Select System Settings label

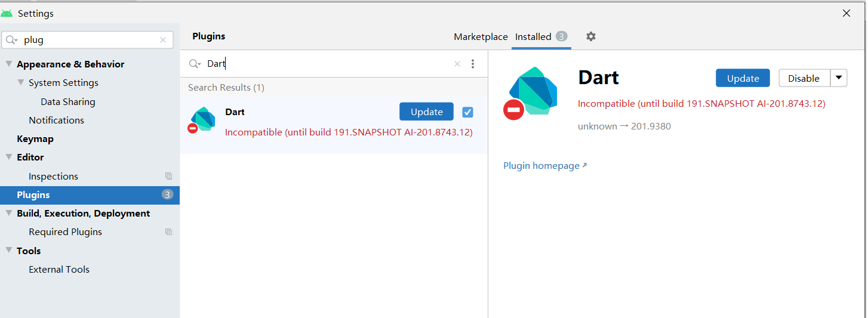point(63,82)
